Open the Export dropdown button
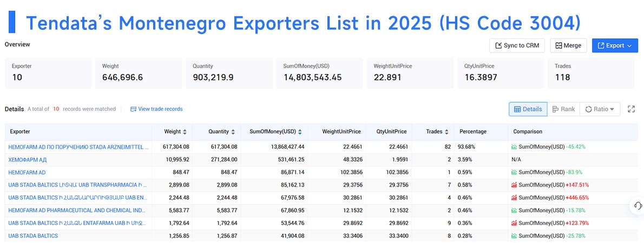Image resolution: width=644 pixels, height=250 pixels. [x=615, y=45]
